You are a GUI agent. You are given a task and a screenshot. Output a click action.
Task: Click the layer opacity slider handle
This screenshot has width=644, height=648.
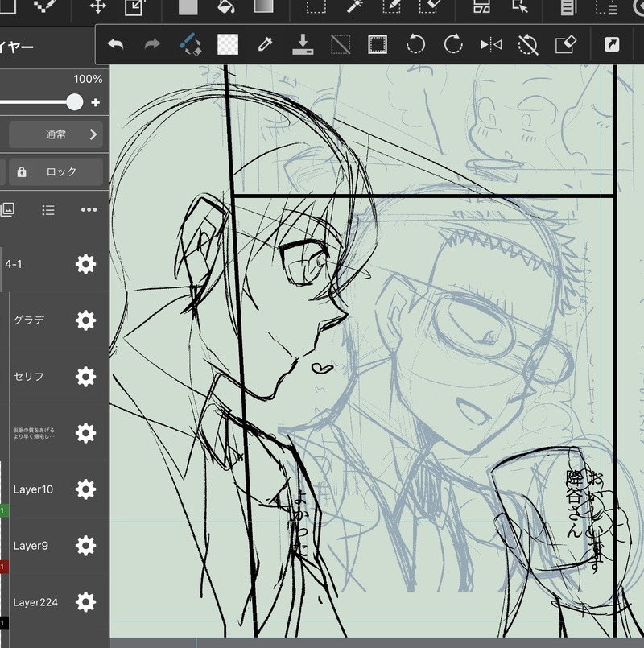74,102
